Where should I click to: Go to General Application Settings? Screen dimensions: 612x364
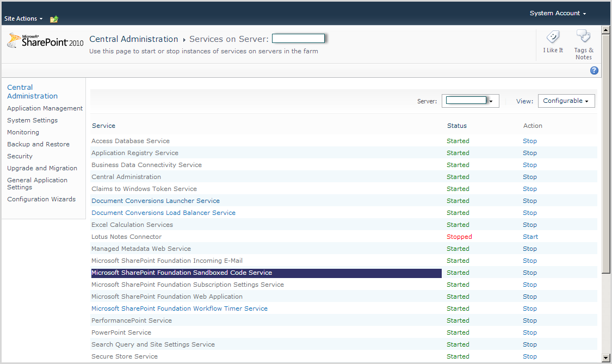tap(37, 183)
